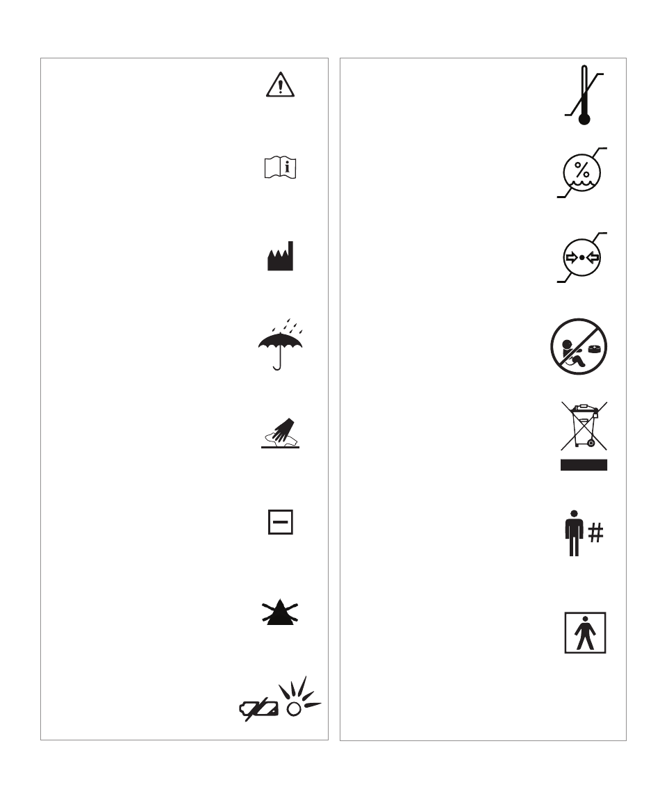
Task: Click the temperature limit thermometer symbol
Action: [x=584, y=95]
